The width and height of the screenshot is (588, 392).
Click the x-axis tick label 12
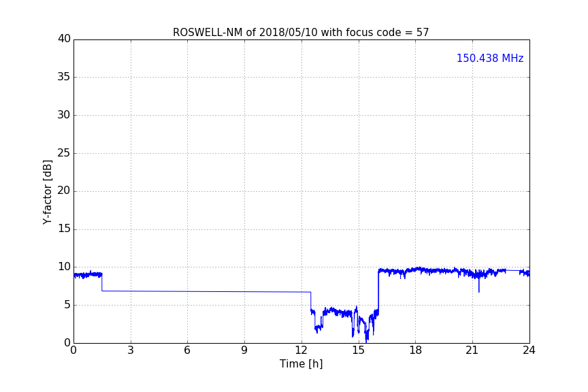[x=301, y=350]
